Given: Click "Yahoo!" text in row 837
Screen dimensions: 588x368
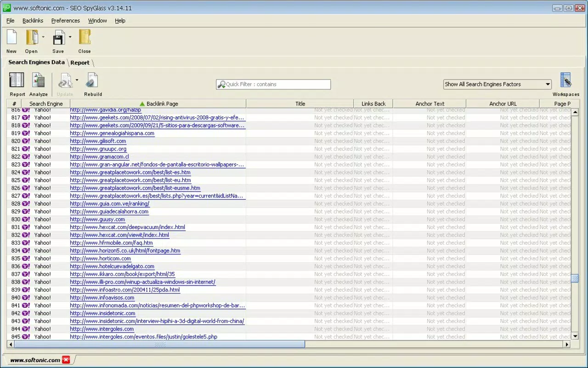Looking at the screenshot, I should 43,274.
